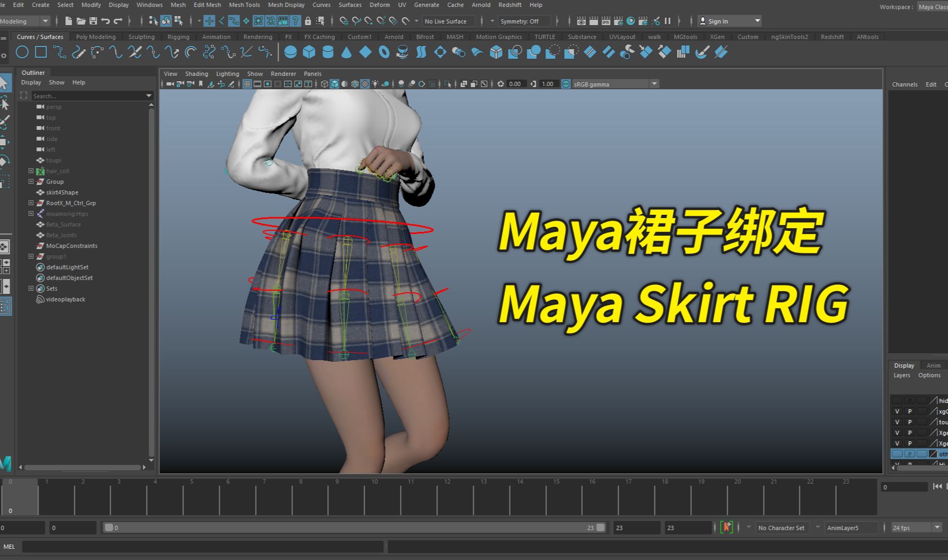Switch to the Rigging shelf tab
Screen dimensions: 948x560
pyautogui.click(x=178, y=37)
